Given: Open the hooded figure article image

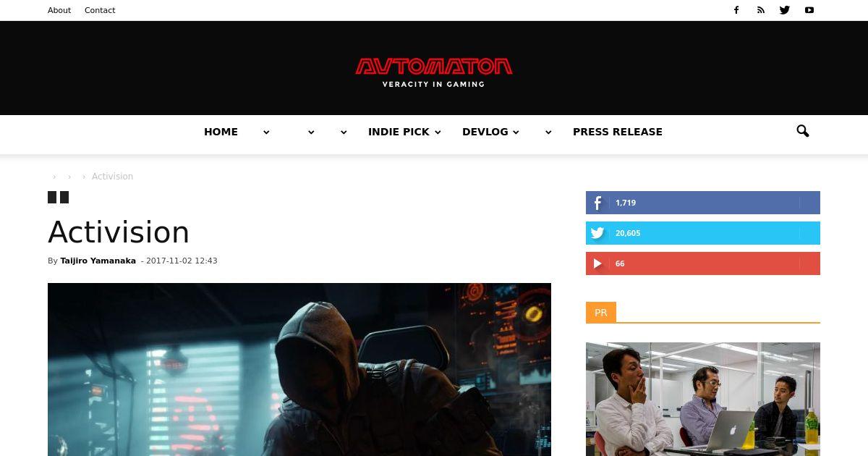Looking at the screenshot, I should tap(299, 369).
